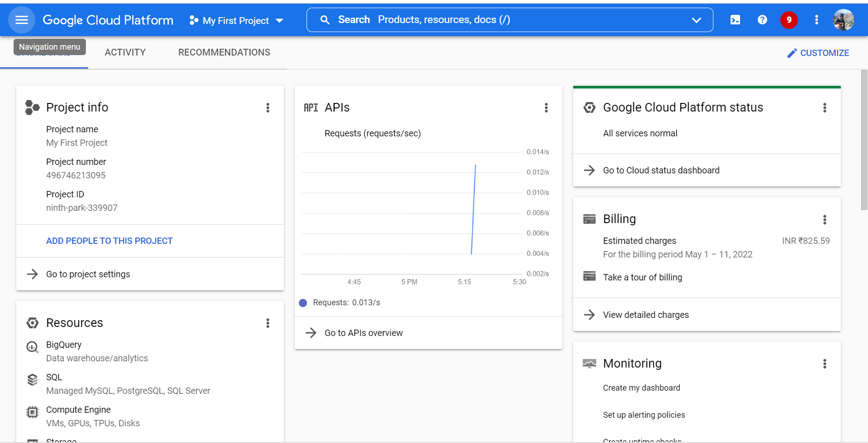
Task: Click the top bar vertical dots settings
Action: point(816,20)
